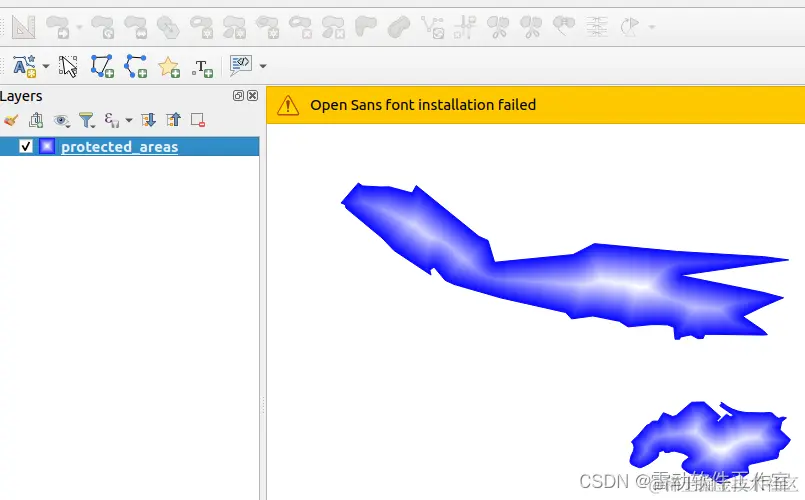The height and width of the screenshot is (500, 805).
Task: Select the Create Marker Annotation star tool
Action: (169, 67)
